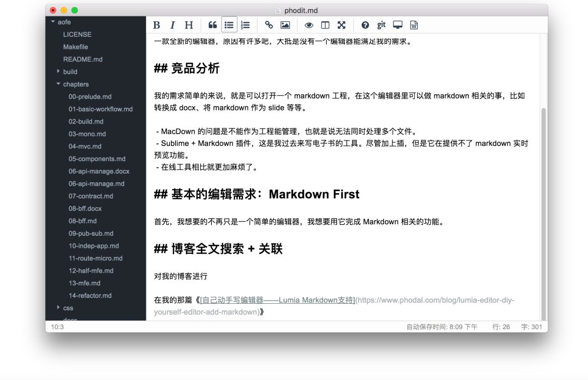Image resolution: width=588 pixels, height=380 pixels.
Task: Insert a link with the chain icon
Action: (x=269, y=25)
